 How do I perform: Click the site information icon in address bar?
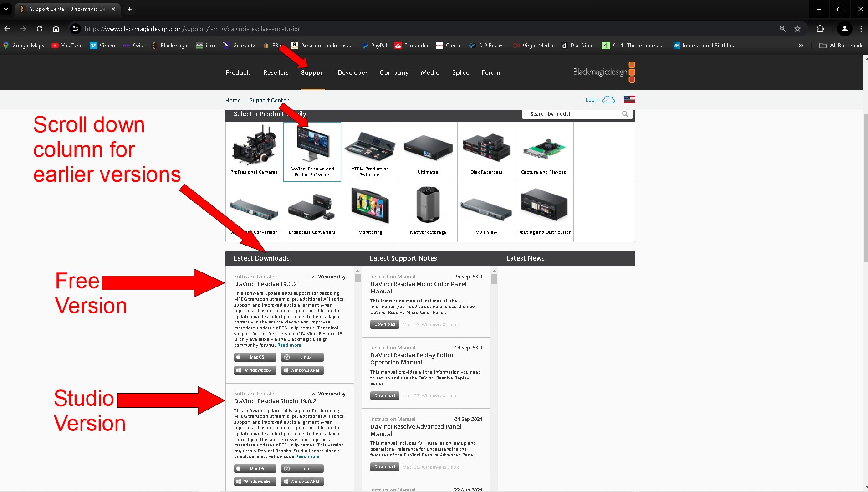coord(76,29)
